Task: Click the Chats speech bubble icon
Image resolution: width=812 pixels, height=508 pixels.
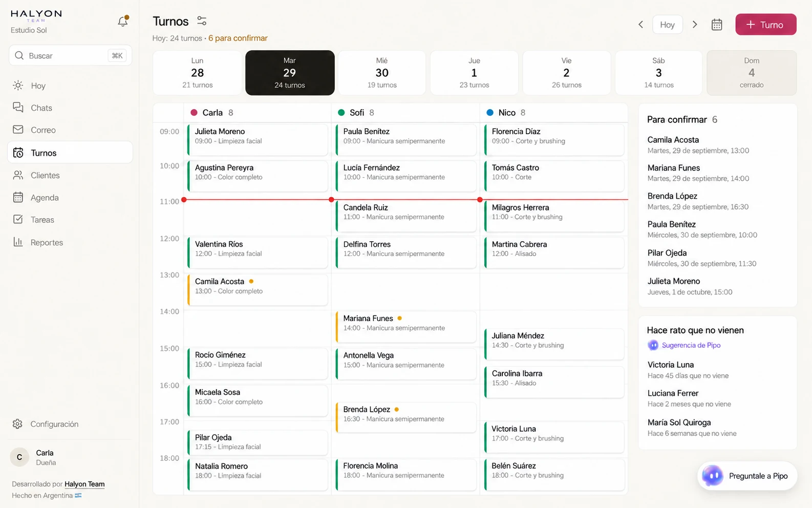Action: (18, 107)
